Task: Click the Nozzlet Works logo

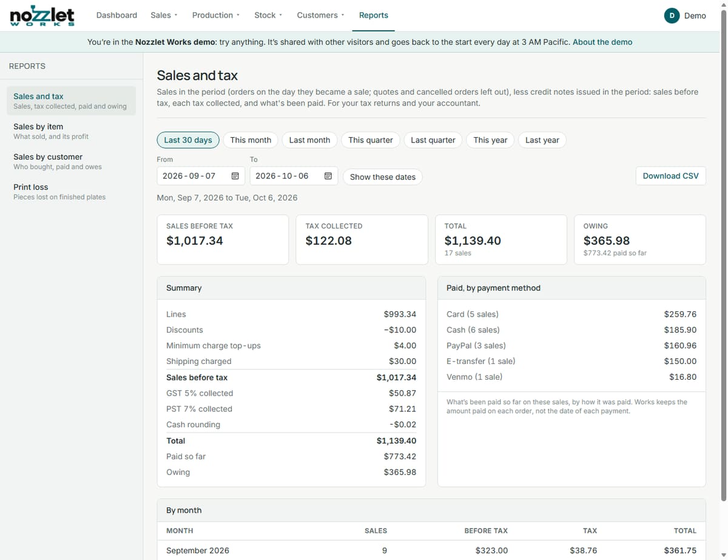Action: point(42,16)
